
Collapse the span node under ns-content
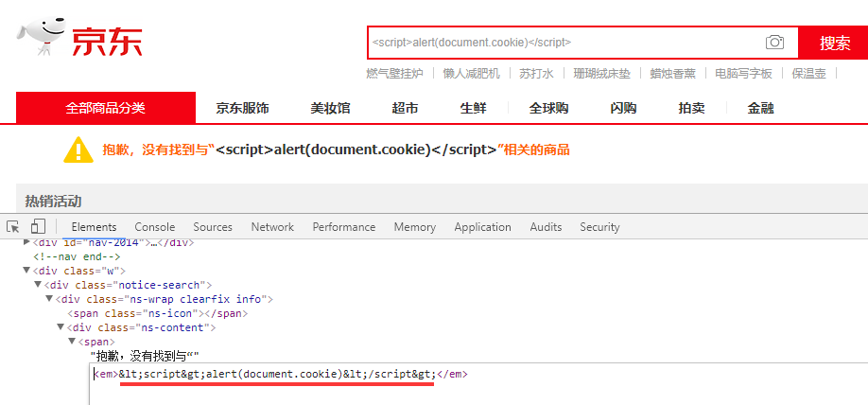click(72, 342)
